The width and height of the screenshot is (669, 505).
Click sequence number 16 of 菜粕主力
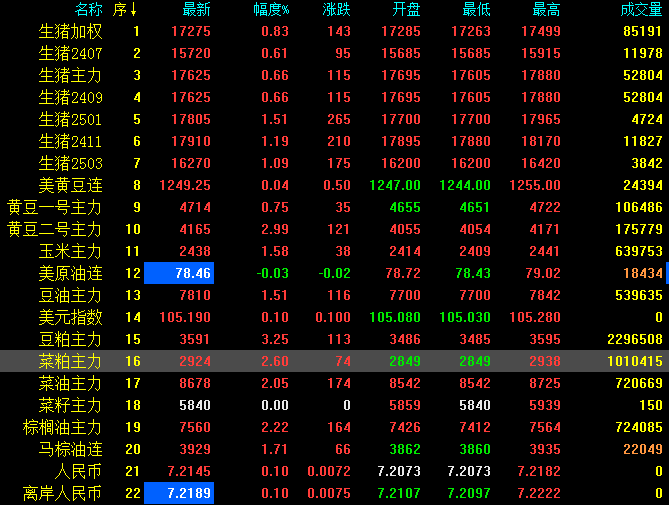[x=133, y=362]
